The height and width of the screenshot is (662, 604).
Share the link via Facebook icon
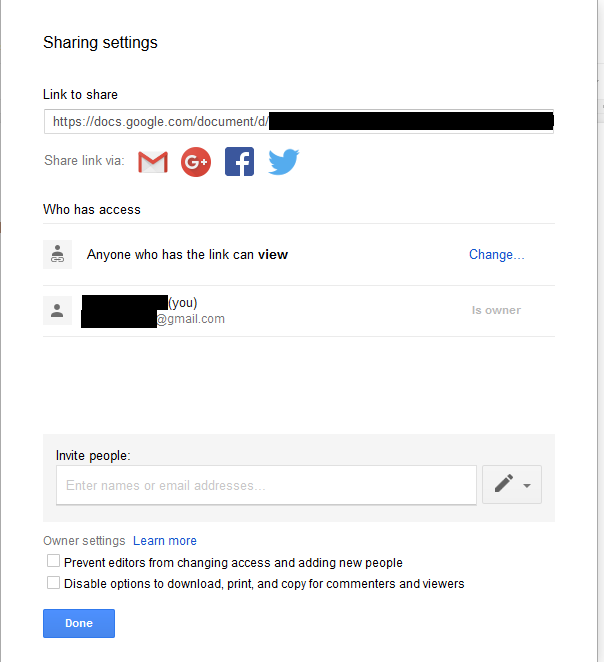coord(239,162)
